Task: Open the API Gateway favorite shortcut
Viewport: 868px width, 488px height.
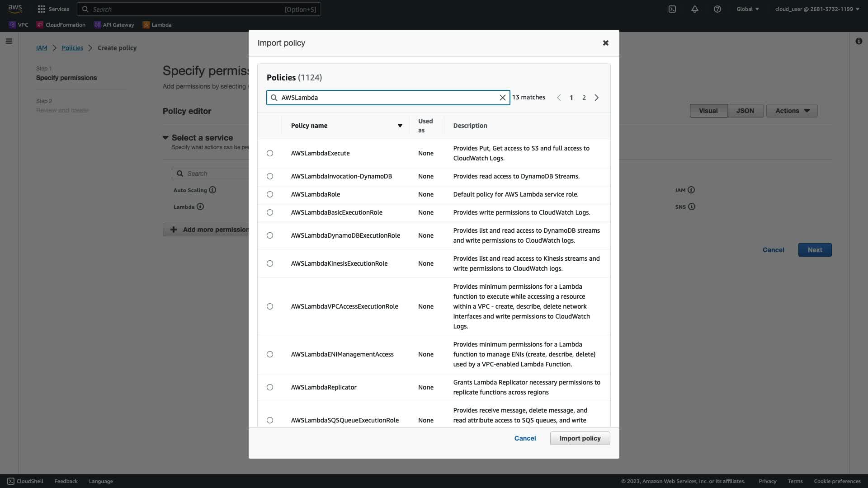Action: point(114,25)
